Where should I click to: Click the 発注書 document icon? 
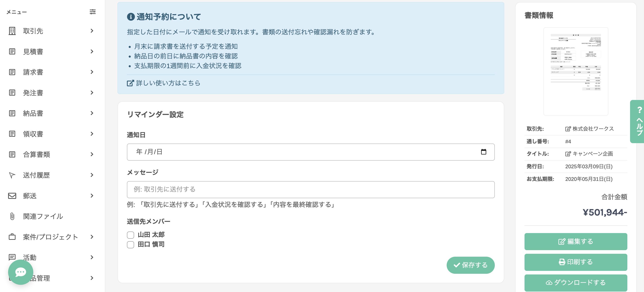coord(12,92)
